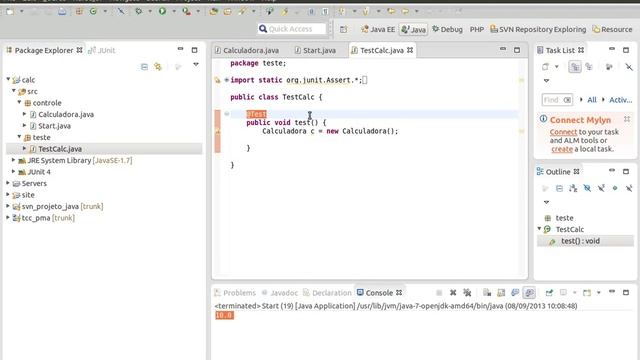The width and height of the screenshot is (640, 360).
Task: Click the Open Perspective icon
Action: (x=344, y=29)
